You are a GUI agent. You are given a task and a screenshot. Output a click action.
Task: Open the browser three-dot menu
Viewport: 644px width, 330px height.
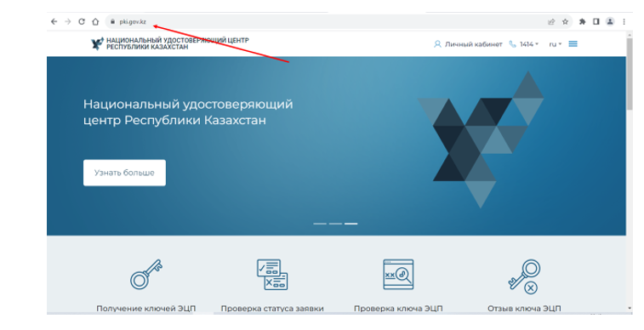click(624, 22)
